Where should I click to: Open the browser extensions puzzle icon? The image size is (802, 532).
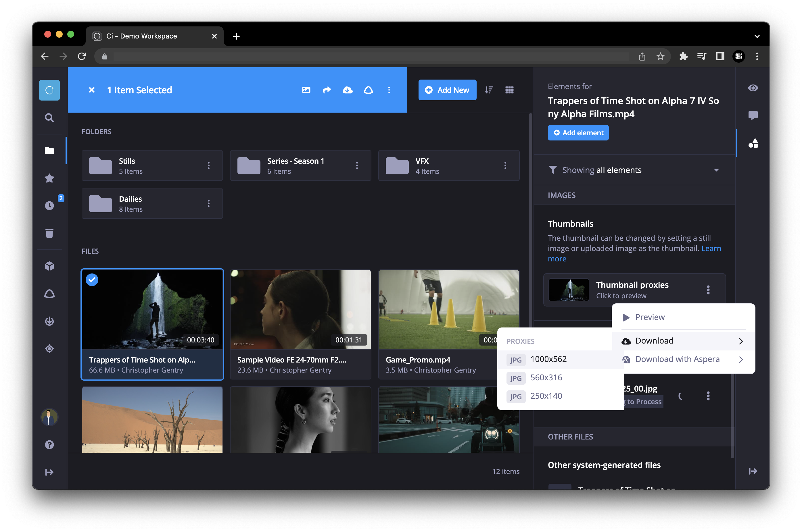pyautogui.click(x=683, y=56)
